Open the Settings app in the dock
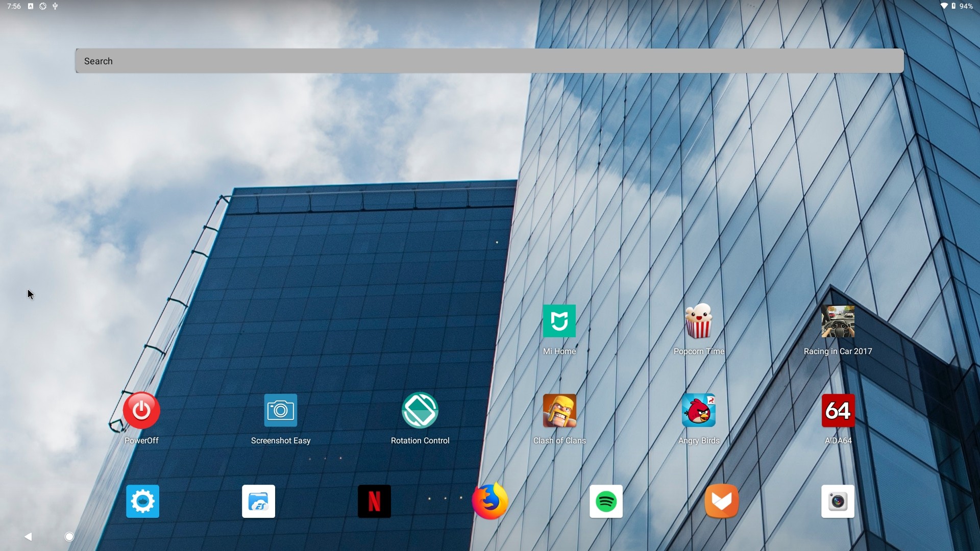 (x=142, y=501)
